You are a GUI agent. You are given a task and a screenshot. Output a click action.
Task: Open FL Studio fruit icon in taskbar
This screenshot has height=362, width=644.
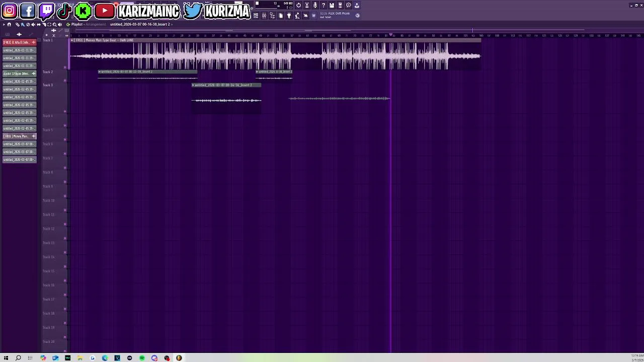[179, 358]
